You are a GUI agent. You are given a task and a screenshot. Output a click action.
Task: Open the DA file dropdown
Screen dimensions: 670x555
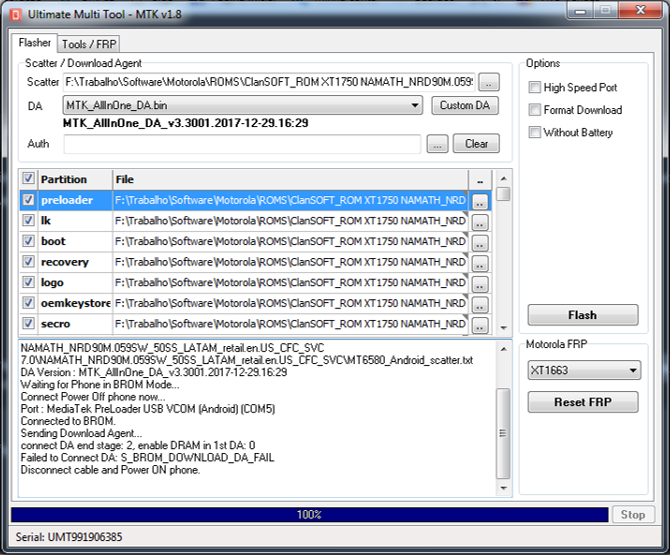[243, 105]
